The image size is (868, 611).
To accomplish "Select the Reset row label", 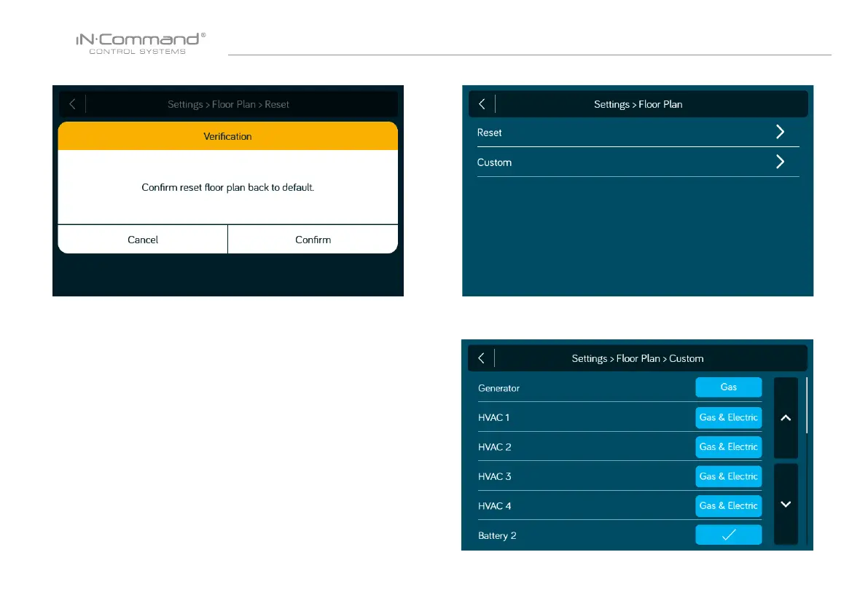I will 489,133.
